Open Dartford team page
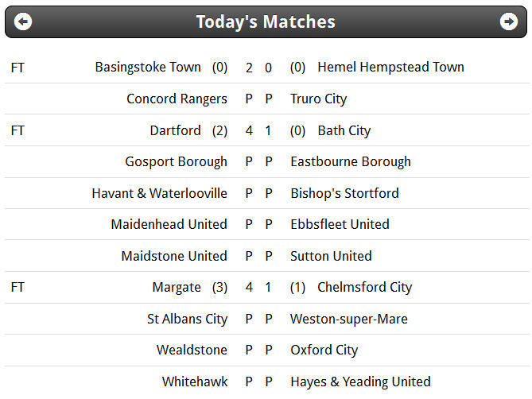The width and height of the screenshot is (532, 399). click(x=176, y=130)
